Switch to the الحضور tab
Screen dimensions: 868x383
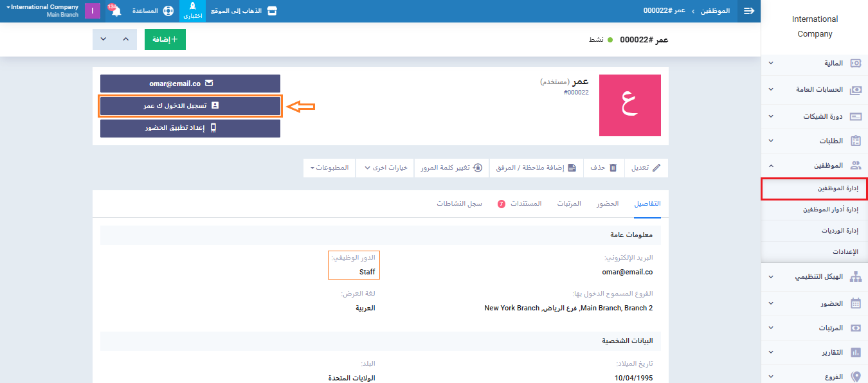tap(606, 204)
